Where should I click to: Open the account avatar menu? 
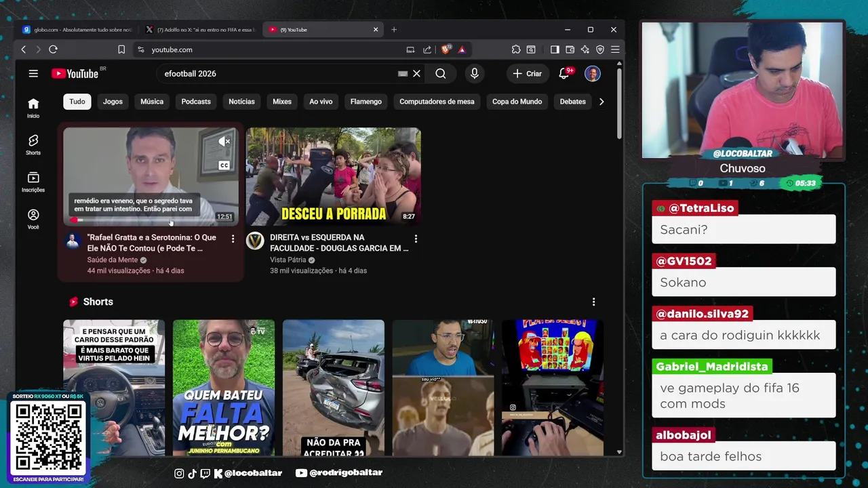point(593,73)
